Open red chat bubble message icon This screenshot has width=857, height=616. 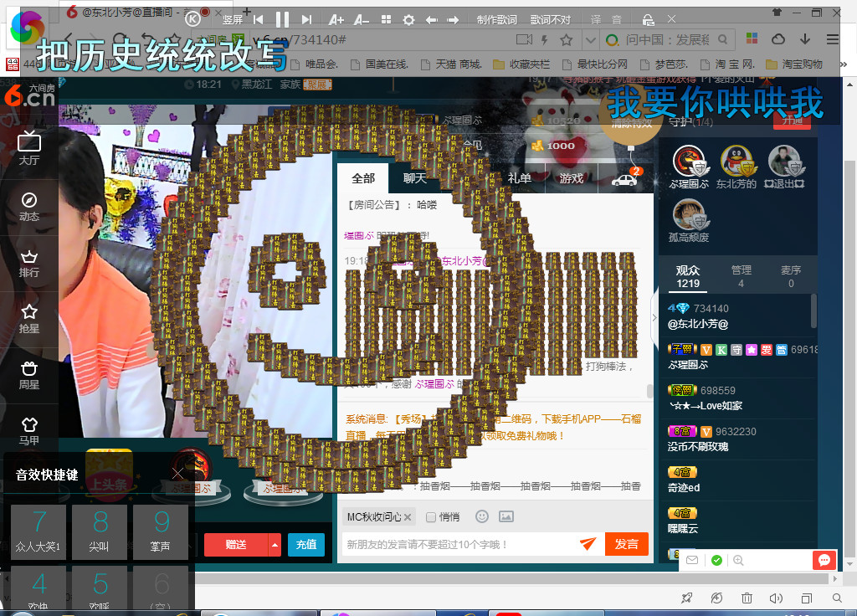(x=824, y=560)
